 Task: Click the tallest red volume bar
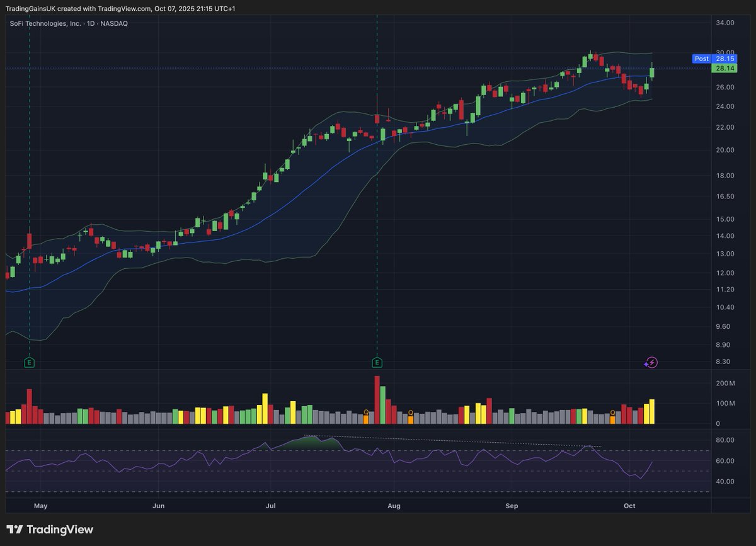tap(377, 400)
